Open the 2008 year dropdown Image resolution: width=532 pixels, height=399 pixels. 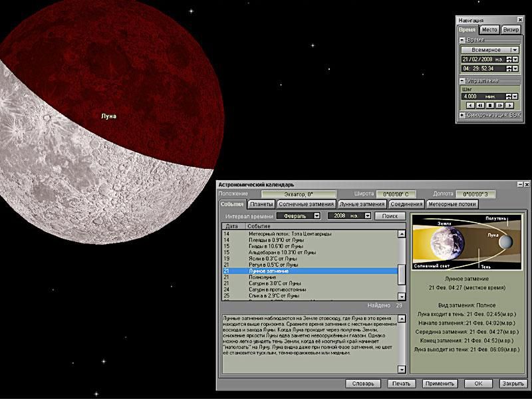pyautogui.click(x=366, y=216)
